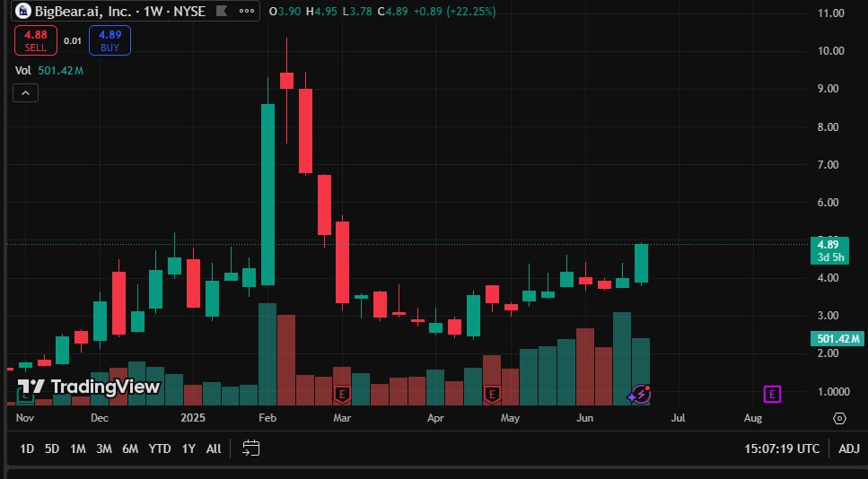The image size is (868, 479).
Task: Open the go-to-date calendar icon
Action: click(250, 448)
